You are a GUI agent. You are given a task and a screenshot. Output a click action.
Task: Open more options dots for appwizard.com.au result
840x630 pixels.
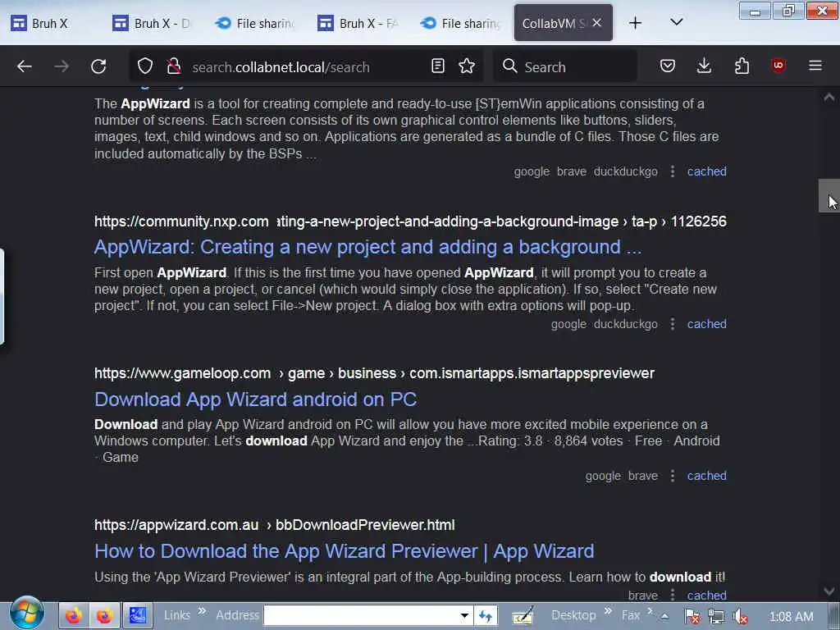click(673, 596)
